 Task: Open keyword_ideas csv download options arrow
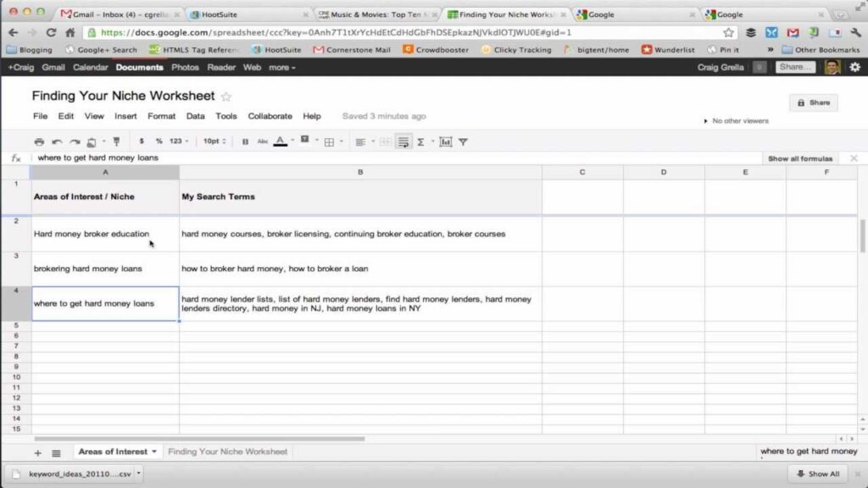[138, 474]
